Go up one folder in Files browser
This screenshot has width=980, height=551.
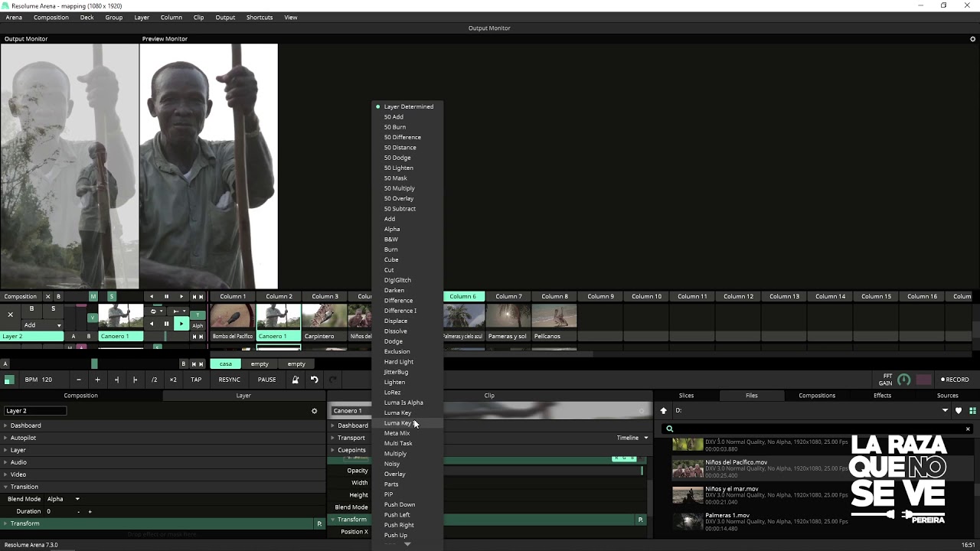(x=663, y=411)
